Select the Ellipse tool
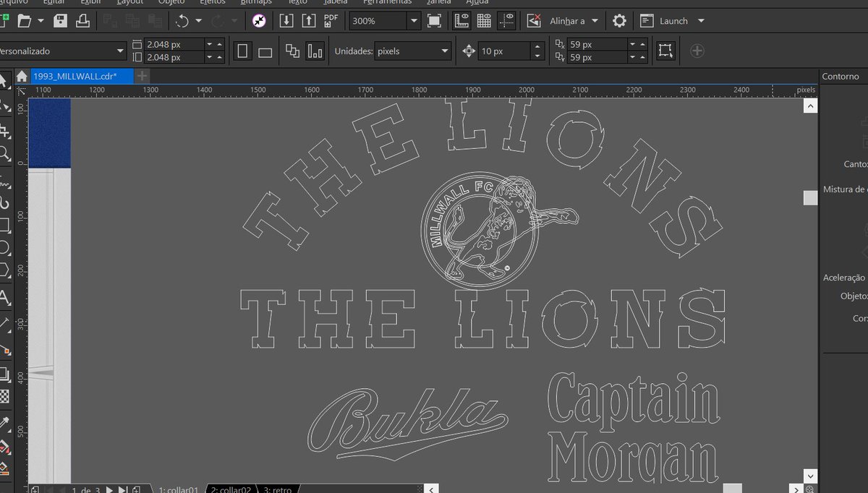Viewport: 868px width, 493px height. click(4, 248)
